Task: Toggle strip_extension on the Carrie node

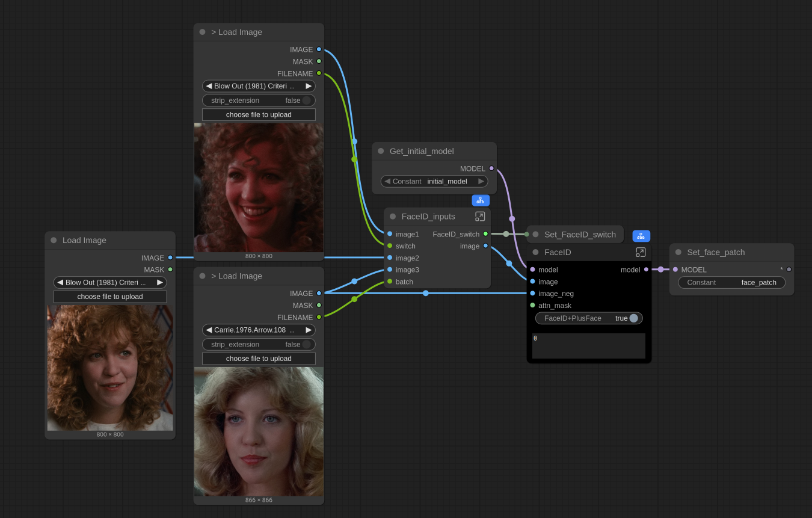Action: (259, 344)
